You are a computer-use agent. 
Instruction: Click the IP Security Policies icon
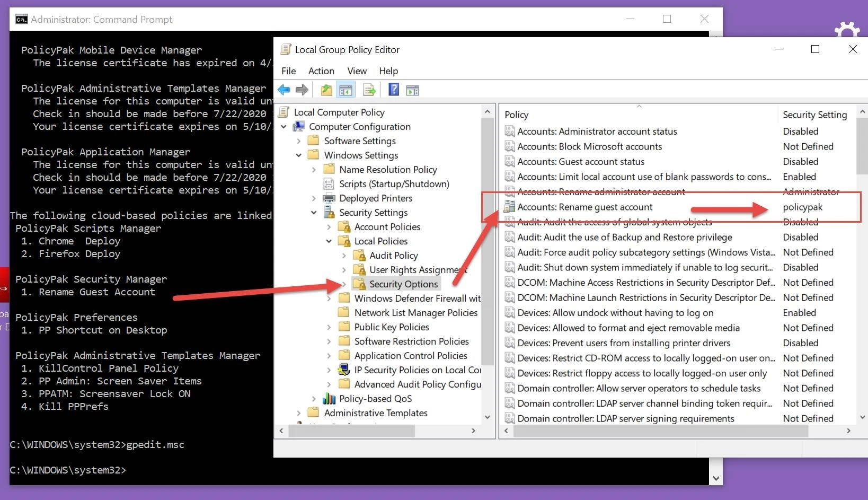click(344, 370)
